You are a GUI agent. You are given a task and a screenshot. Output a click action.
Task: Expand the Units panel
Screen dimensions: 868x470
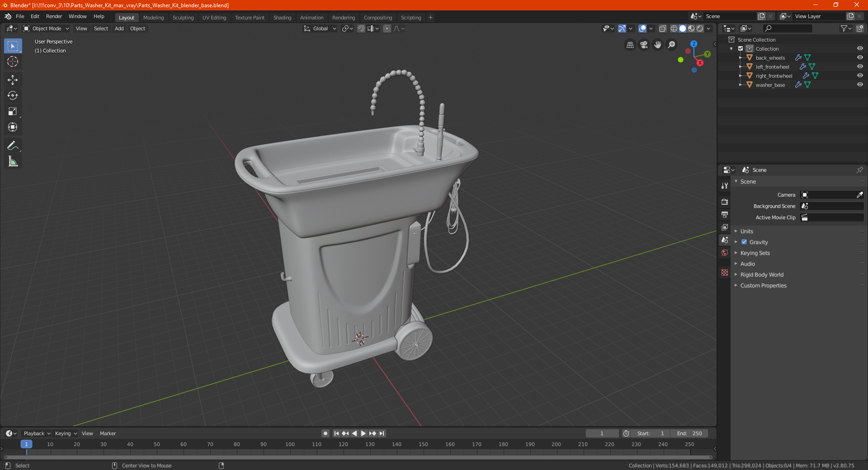pos(746,231)
